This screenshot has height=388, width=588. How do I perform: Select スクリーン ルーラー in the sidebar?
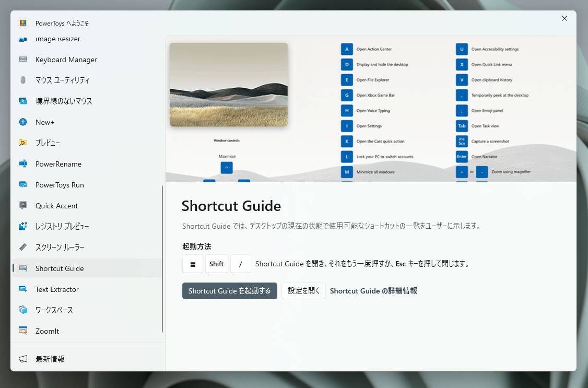pyautogui.click(x=87, y=248)
